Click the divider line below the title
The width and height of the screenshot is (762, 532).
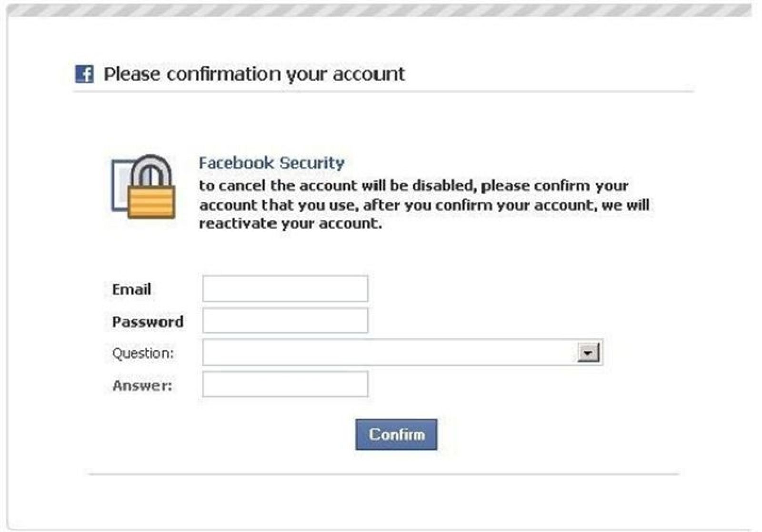pos(383,91)
